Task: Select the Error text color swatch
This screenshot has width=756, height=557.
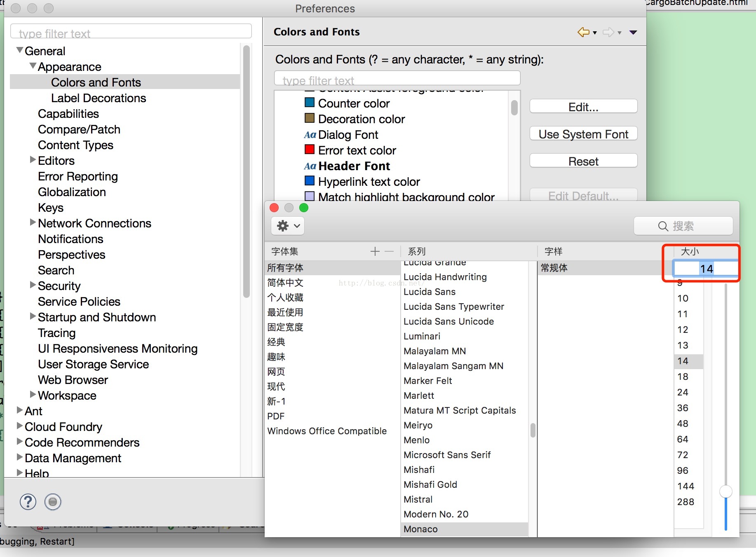Action: tap(310, 149)
